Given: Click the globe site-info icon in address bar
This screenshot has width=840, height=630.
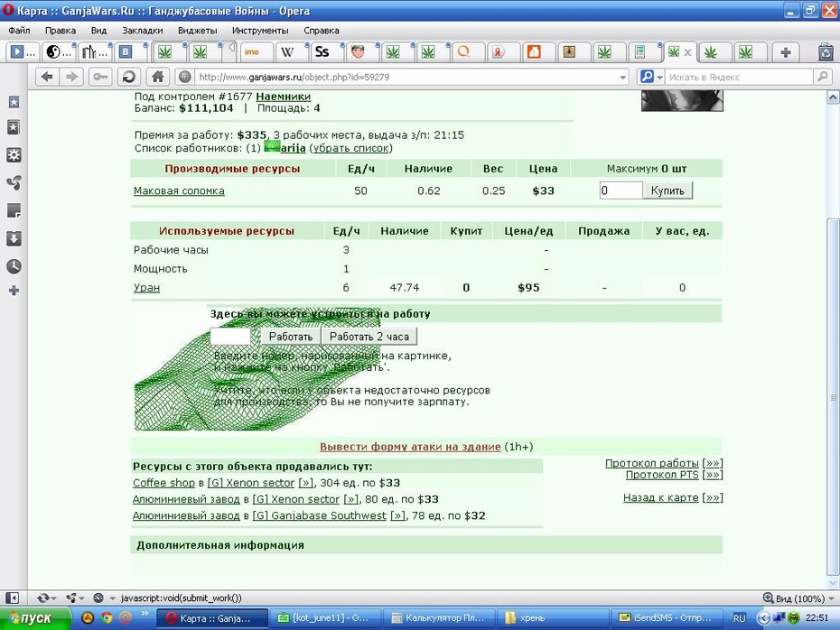Looking at the screenshot, I should click(185, 77).
